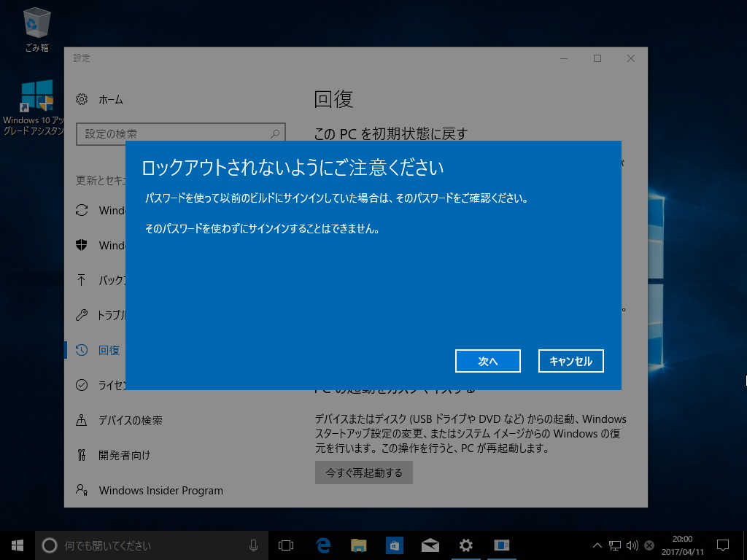This screenshot has width=747, height=560.
Task: Expand the system tray hidden icons
Action: click(x=597, y=545)
